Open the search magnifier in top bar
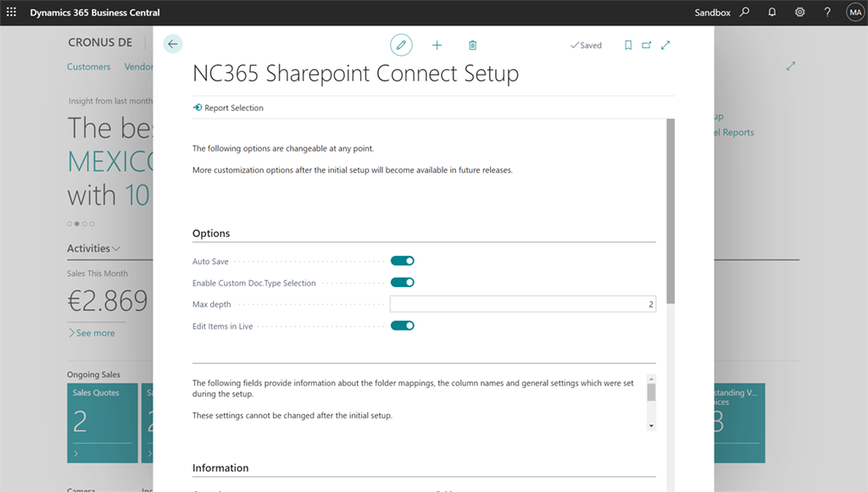This screenshot has width=868, height=492. coord(744,12)
